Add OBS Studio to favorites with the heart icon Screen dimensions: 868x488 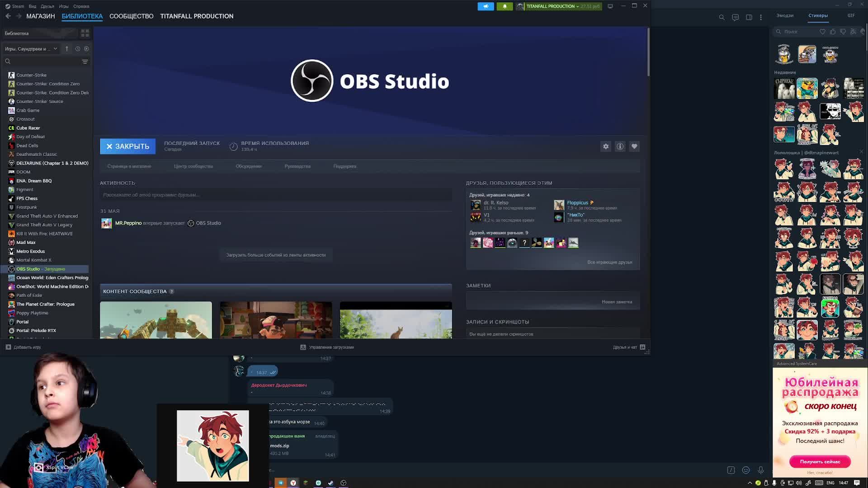[x=634, y=146]
